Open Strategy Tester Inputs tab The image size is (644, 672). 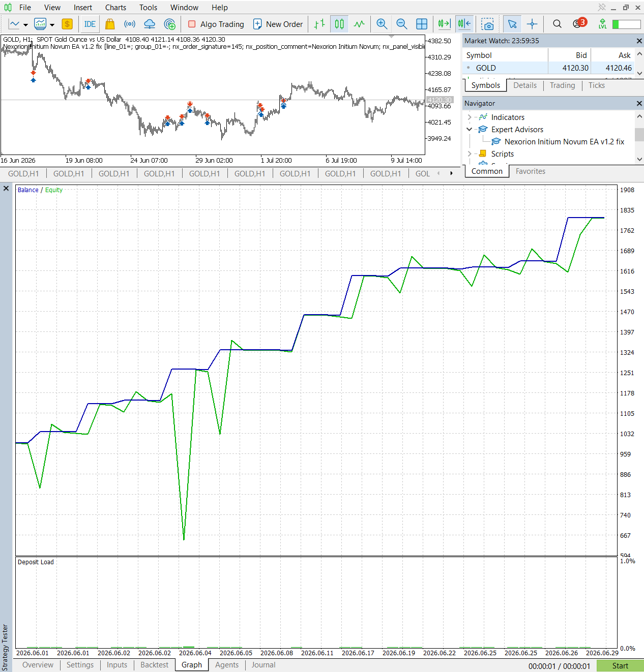click(x=117, y=665)
